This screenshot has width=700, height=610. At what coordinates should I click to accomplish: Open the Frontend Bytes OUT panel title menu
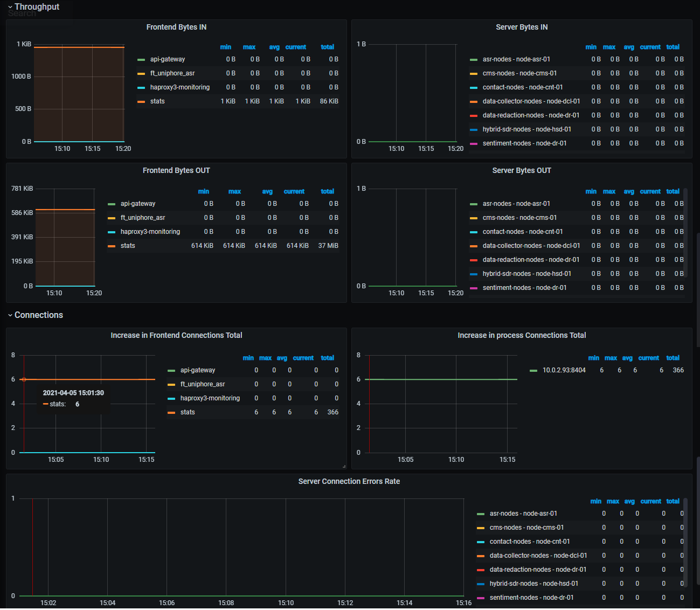pos(176,170)
